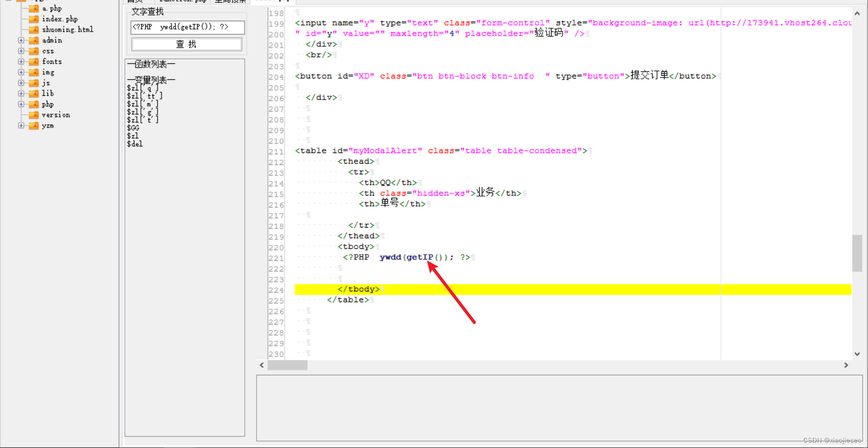Select the version folder icon
This screenshot has width=868, height=448.
coord(33,114)
